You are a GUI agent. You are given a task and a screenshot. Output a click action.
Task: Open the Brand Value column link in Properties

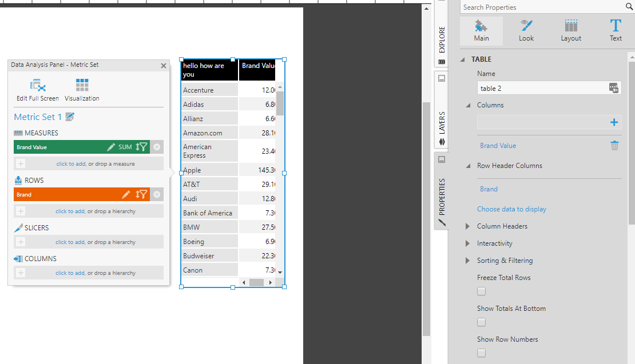point(498,146)
